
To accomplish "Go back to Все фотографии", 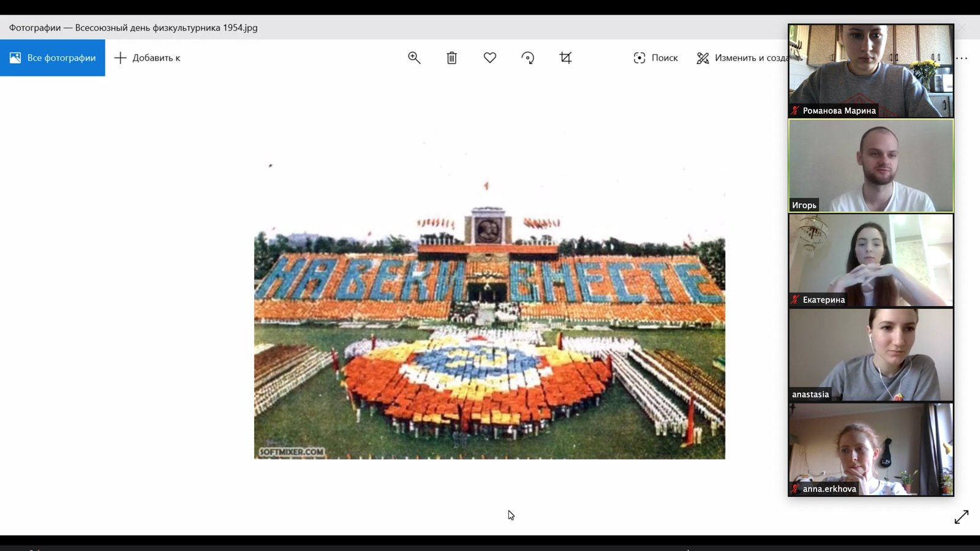I will click(53, 58).
